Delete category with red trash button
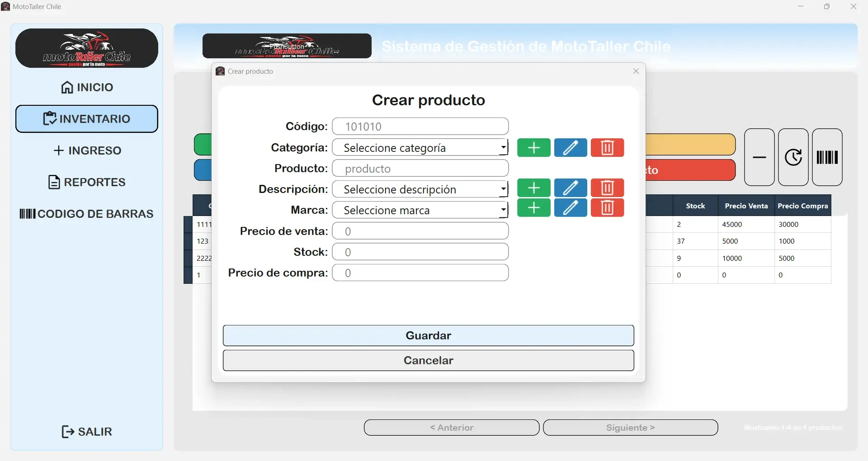868x461 pixels. pos(607,148)
